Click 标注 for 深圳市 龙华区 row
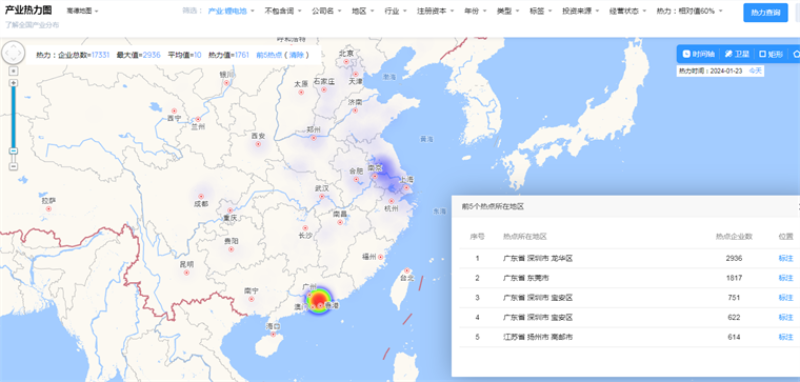The width and height of the screenshot is (800, 382). coord(786,259)
